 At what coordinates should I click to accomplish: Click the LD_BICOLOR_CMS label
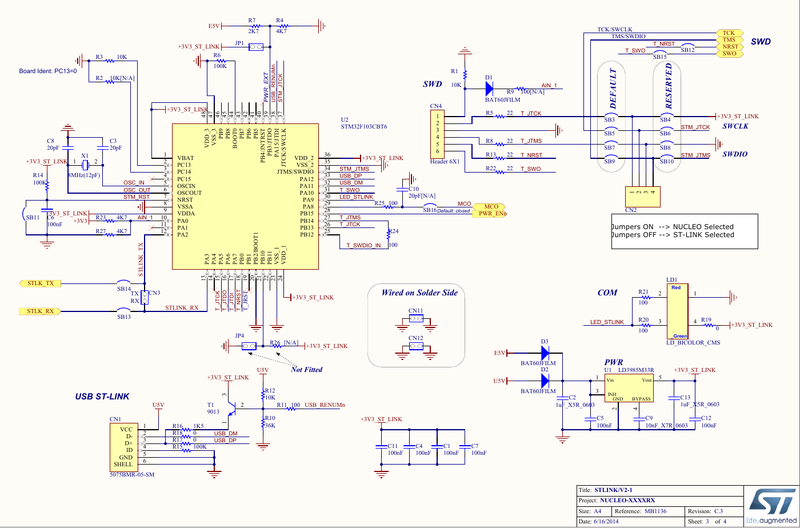(x=693, y=343)
